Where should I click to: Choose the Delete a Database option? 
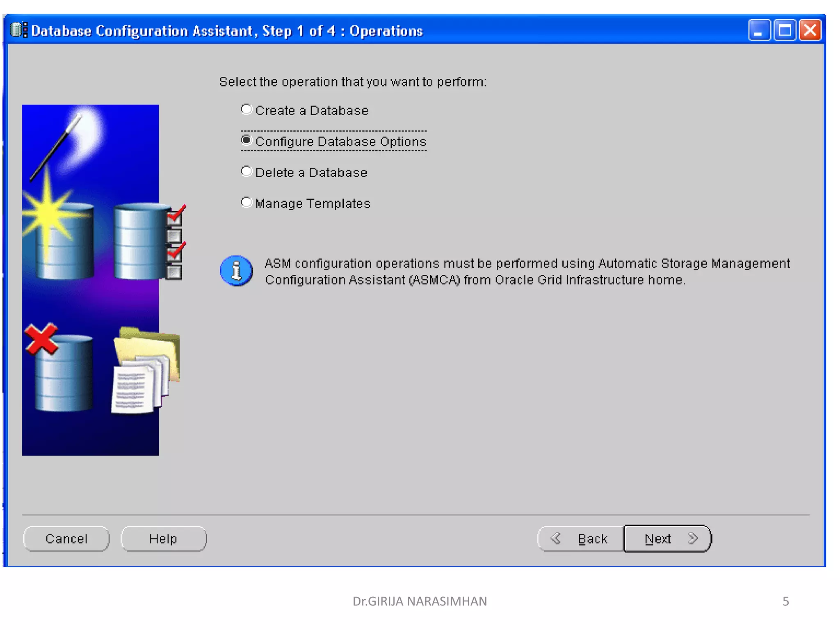(x=246, y=171)
